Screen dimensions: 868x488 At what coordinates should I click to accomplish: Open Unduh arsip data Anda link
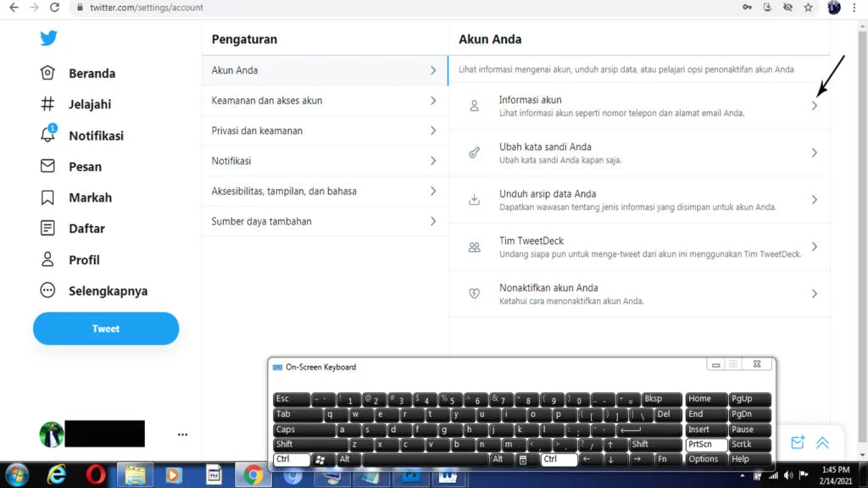[x=639, y=200]
